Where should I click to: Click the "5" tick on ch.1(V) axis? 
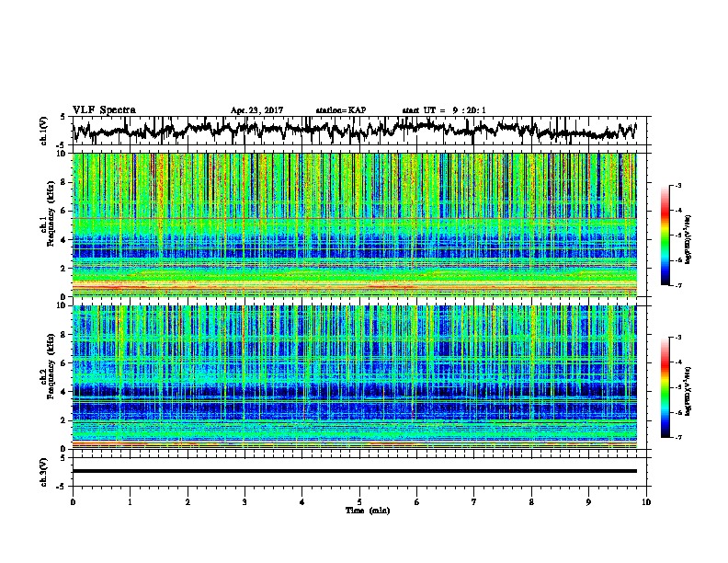pos(63,117)
